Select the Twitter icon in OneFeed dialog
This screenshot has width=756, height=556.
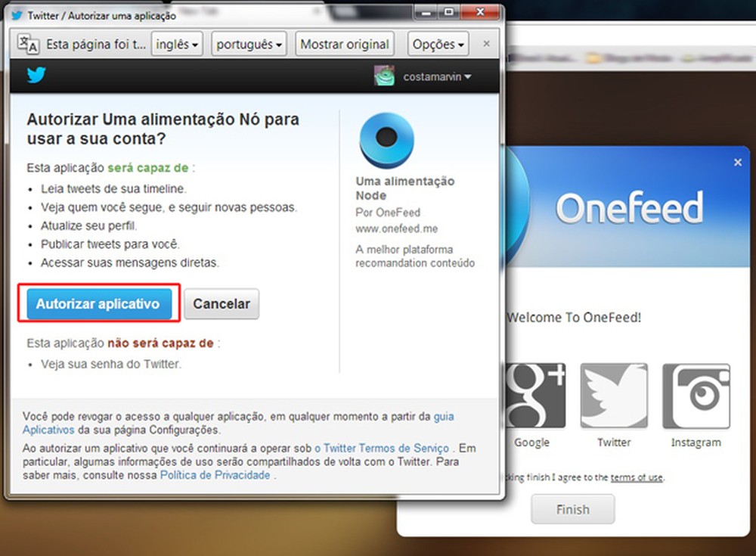click(613, 395)
